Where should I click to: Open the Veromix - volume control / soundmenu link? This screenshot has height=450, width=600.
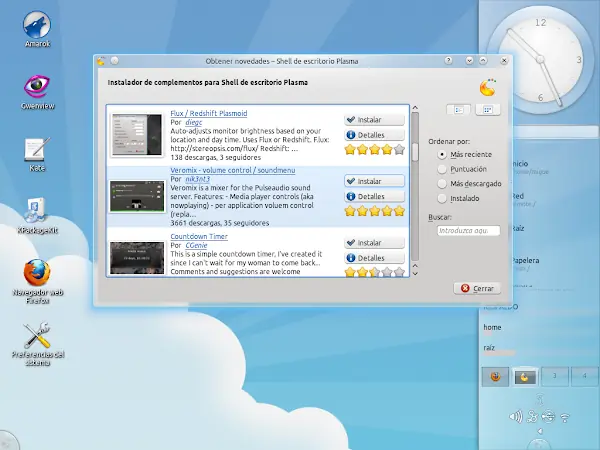(233, 170)
